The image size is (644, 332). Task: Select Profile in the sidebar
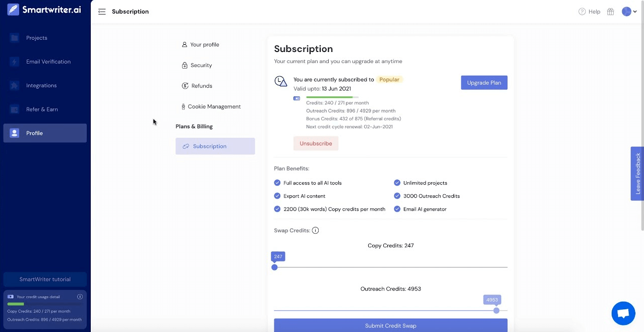click(x=45, y=133)
